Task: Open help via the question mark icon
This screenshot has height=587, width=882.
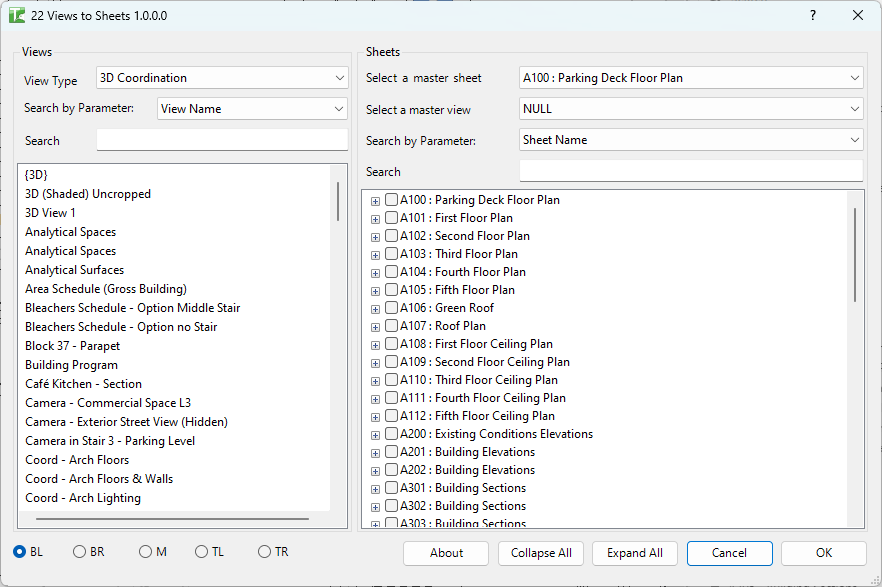Action: point(812,15)
